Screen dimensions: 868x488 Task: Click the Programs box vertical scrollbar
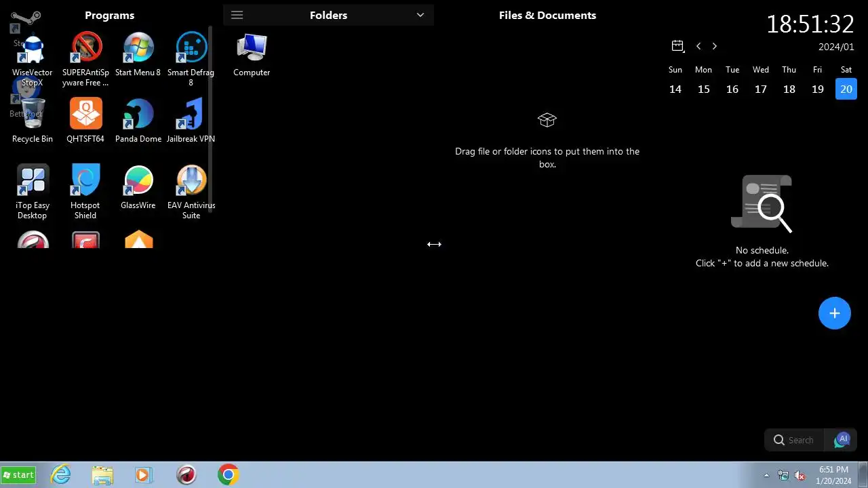point(210,119)
